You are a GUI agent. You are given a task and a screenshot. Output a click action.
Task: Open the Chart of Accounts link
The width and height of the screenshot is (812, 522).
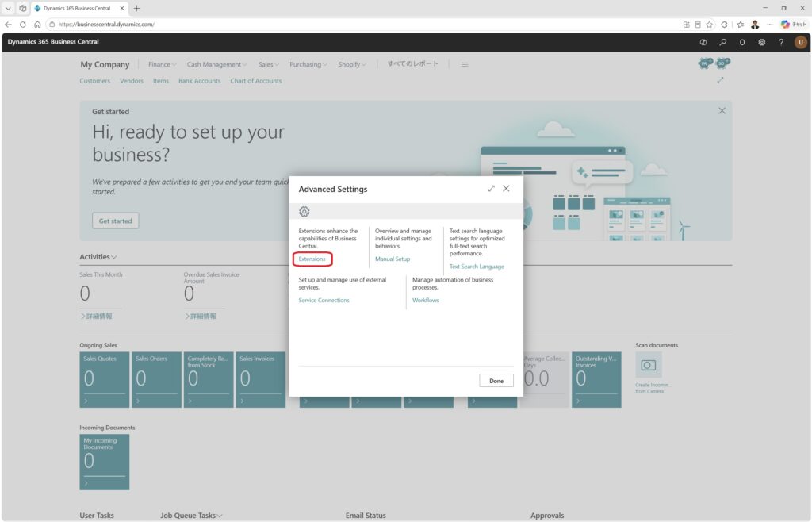(x=256, y=81)
